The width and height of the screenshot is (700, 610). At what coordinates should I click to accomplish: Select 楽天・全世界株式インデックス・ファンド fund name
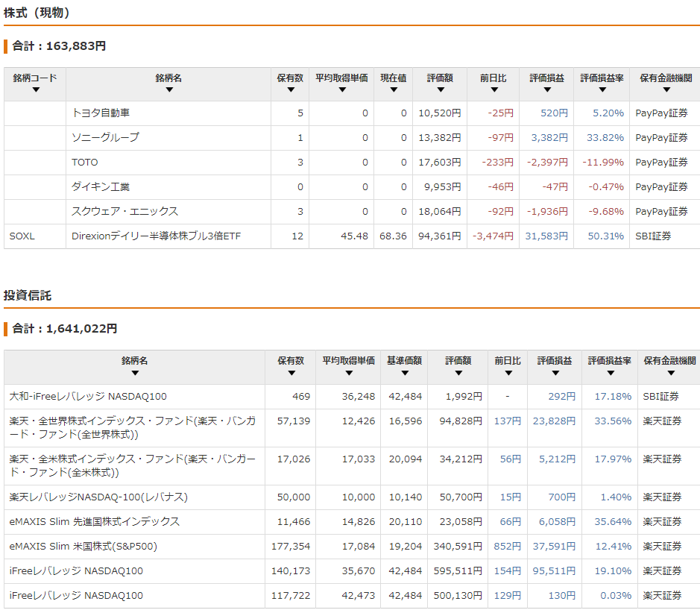pyautogui.click(x=133, y=427)
